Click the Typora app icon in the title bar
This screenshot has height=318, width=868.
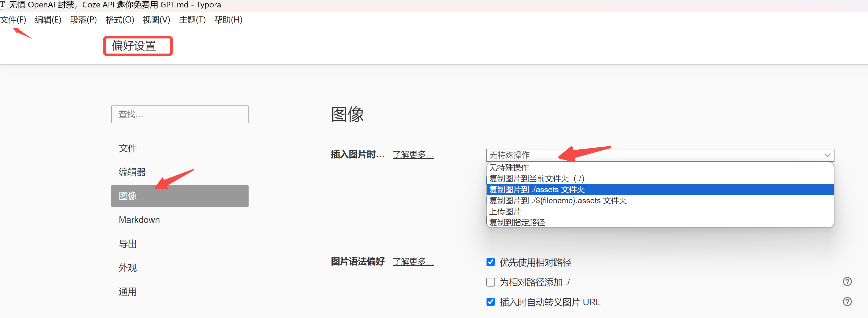[3, 4]
